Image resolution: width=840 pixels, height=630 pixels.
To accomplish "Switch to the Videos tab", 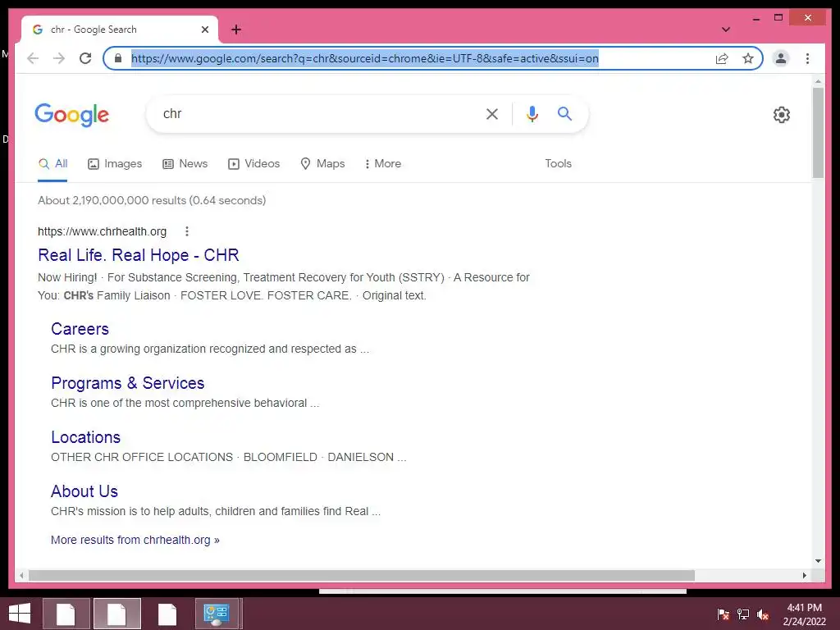I will click(x=254, y=164).
